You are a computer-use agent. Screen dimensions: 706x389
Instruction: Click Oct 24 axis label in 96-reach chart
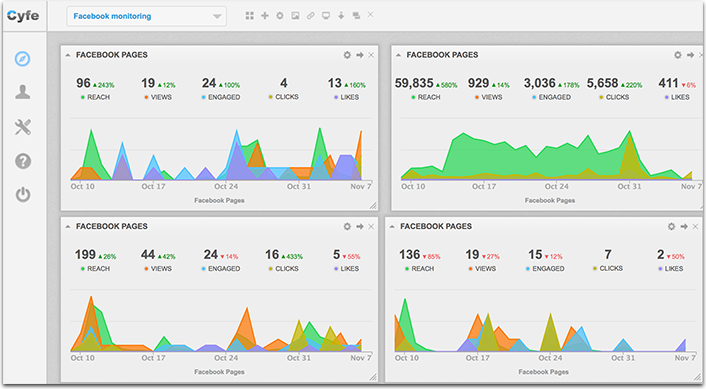(x=226, y=186)
